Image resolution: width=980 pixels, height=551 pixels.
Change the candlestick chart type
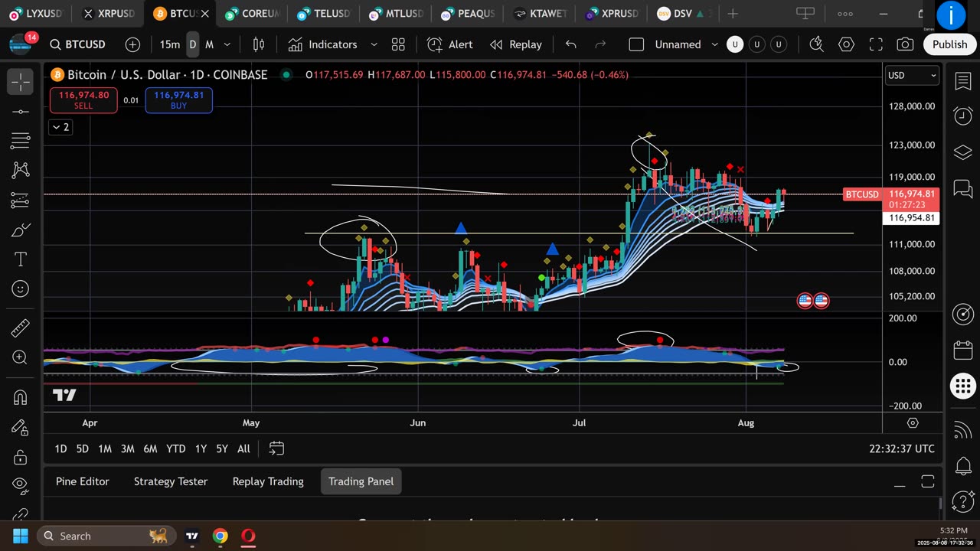(x=259, y=44)
